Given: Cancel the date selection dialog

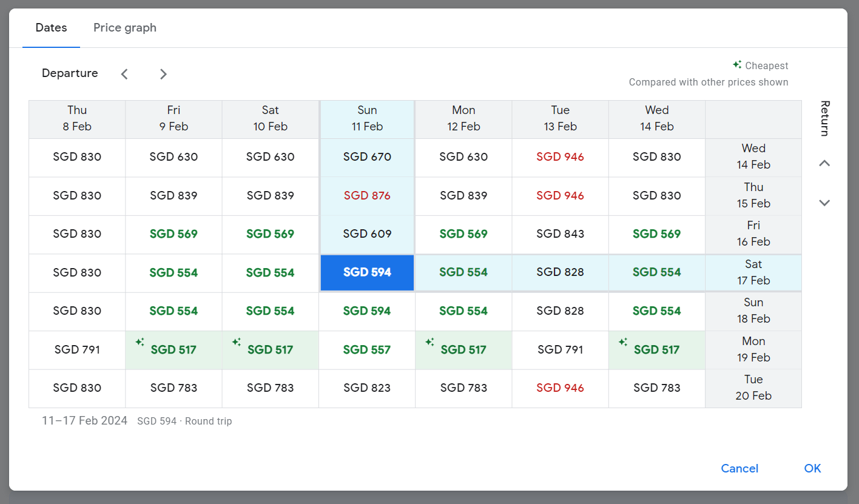Looking at the screenshot, I should (739, 468).
